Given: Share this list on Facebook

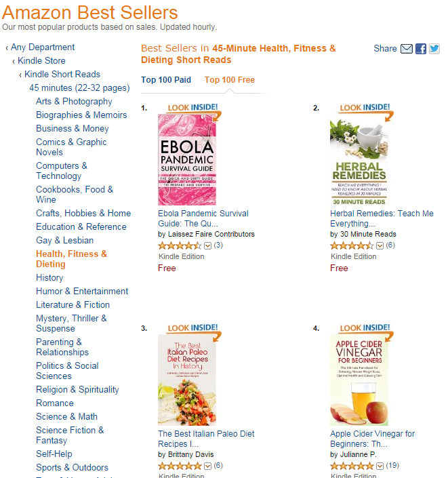Looking at the screenshot, I should pyautogui.click(x=421, y=49).
